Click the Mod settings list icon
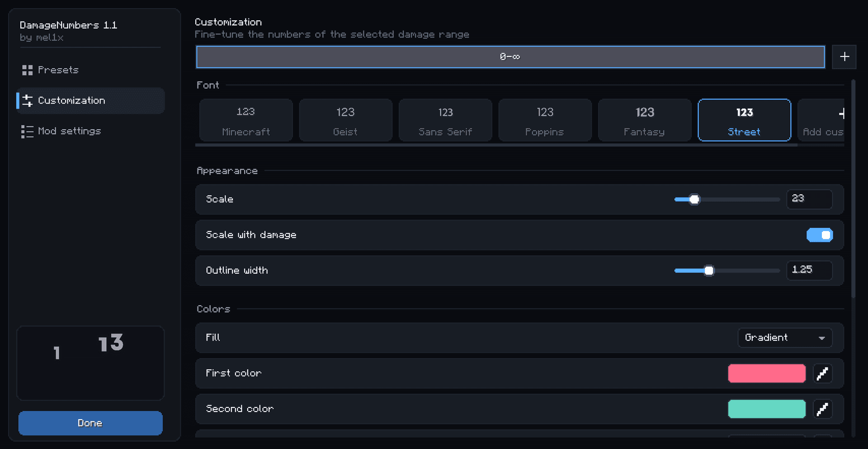The height and width of the screenshot is (449, 868). point(27,131)
